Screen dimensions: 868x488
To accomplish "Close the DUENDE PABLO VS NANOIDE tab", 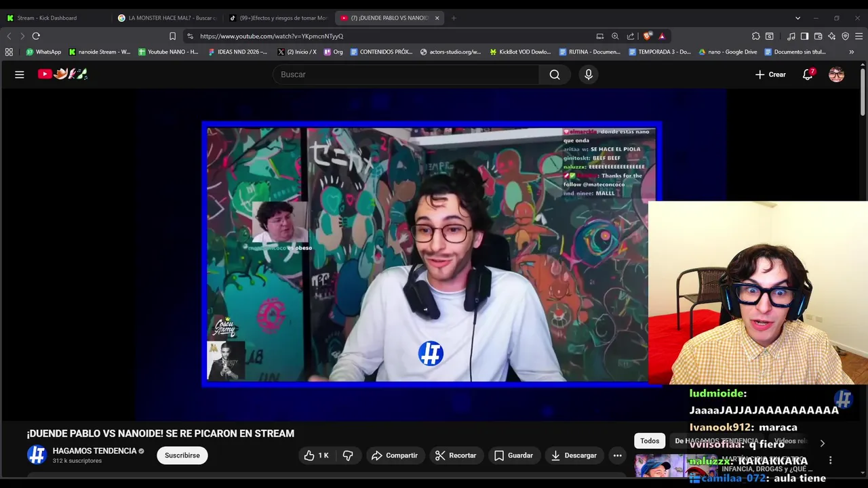I will 437,18.
